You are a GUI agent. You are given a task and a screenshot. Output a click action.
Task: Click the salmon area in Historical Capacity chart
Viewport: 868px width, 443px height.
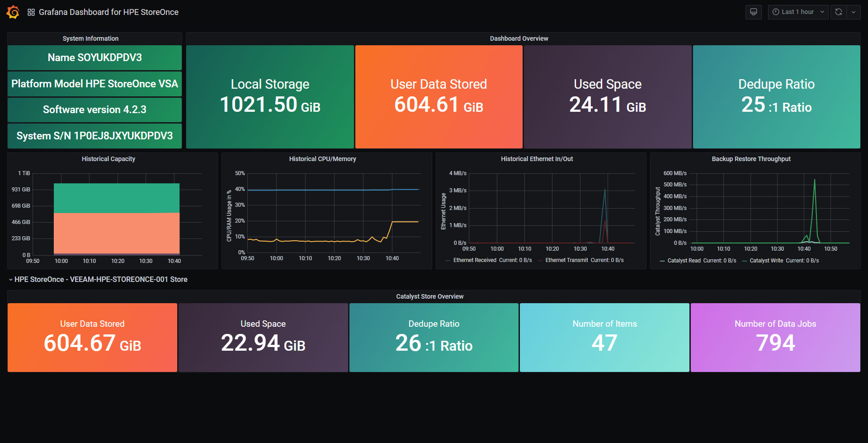tap(117, 233)
